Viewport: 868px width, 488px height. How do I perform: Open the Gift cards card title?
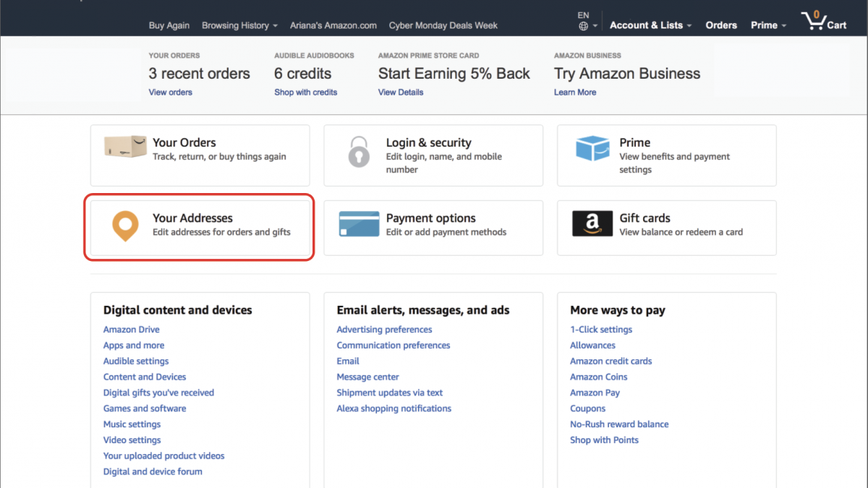coord(645,218)
